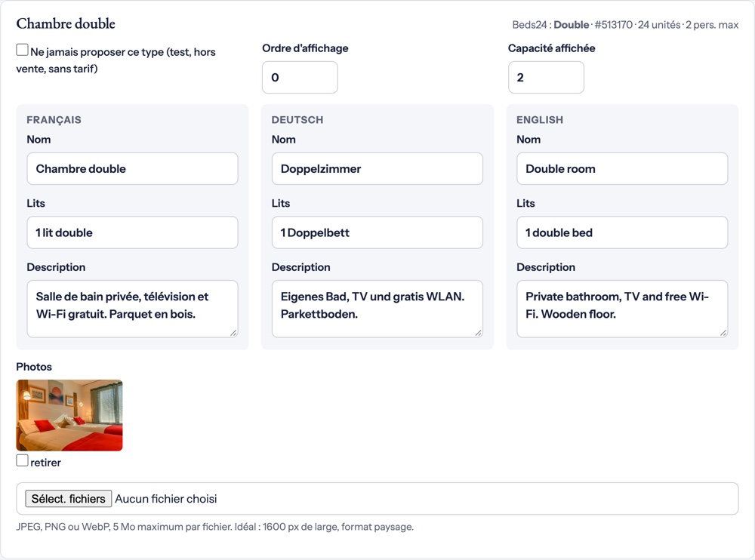
Task: Click the 'Description' label under FRANÇAIS
Action: pos(57,267)
